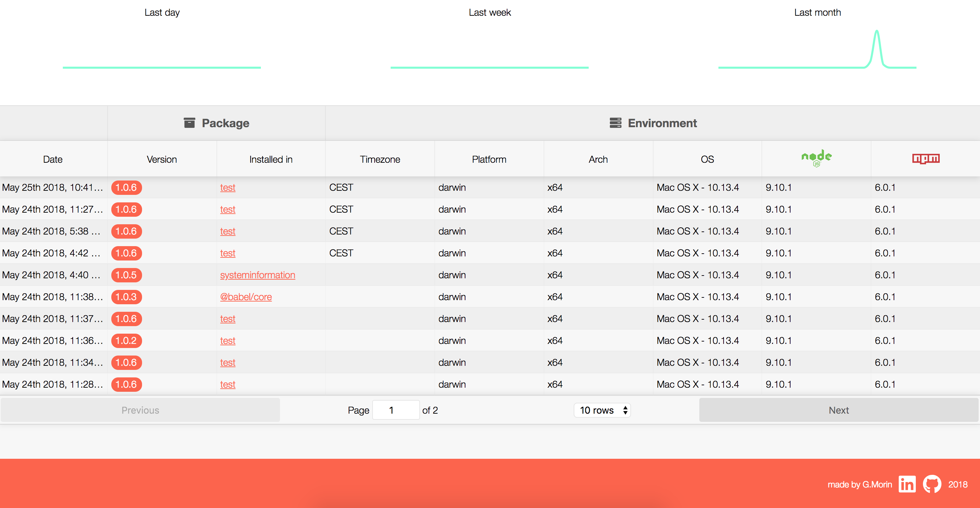The image size is (980, 508).
Task: Open the systeminformation package link
Action: coord(257,275)
